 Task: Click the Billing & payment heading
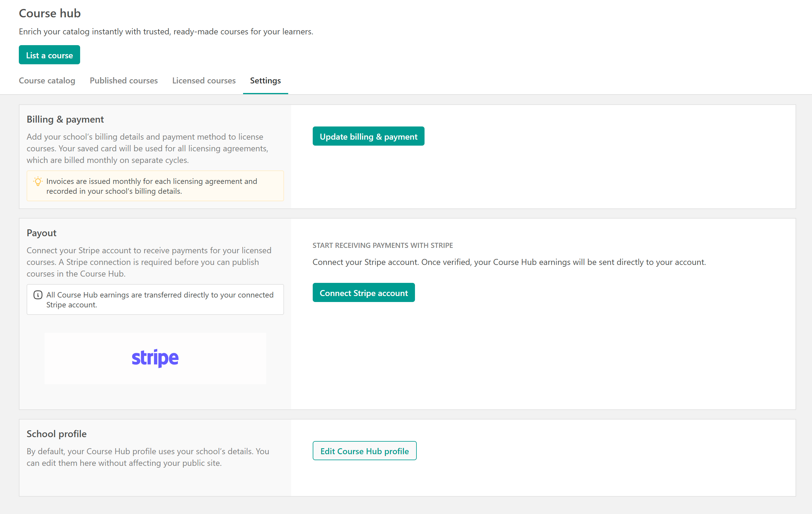[x=65, y=119]
